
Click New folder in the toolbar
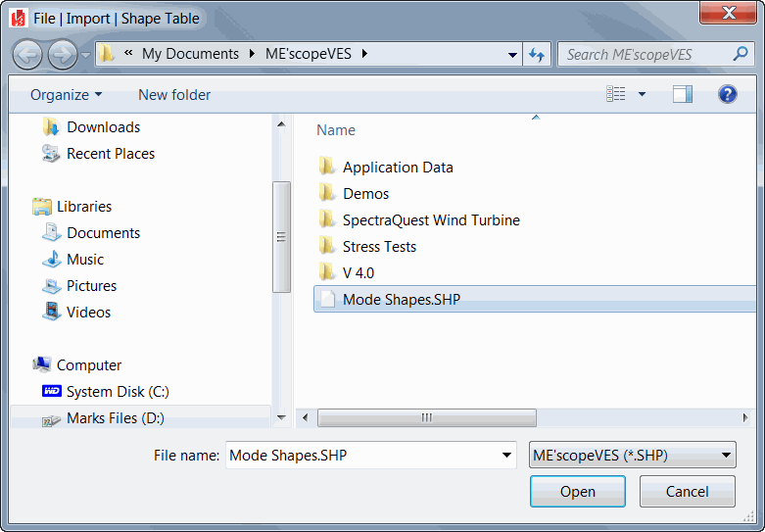click(174, 95)
